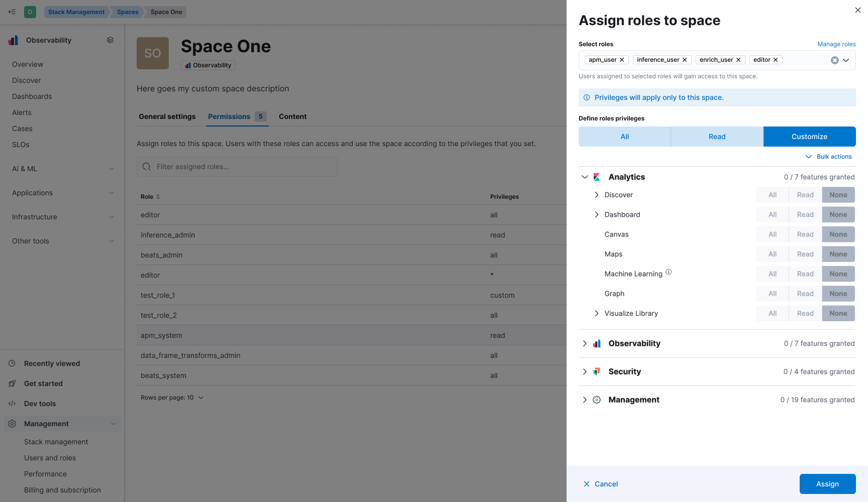The height and width of the screenshot is (502, 868).
Task: Remove the apm_user role chip
Action: pyautogui.click(x=622, y=59)
